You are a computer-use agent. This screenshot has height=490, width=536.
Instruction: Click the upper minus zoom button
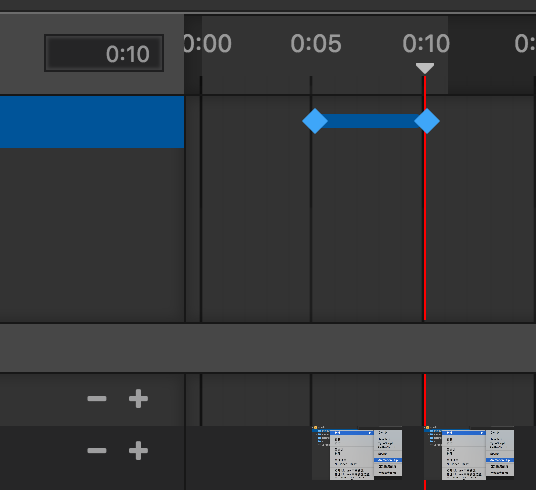[x=97, y=398]
